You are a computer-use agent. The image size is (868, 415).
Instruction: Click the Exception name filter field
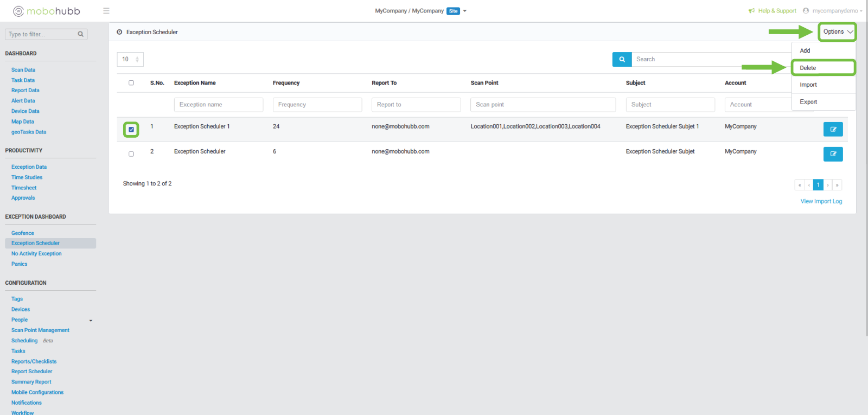tap(218, 105)
